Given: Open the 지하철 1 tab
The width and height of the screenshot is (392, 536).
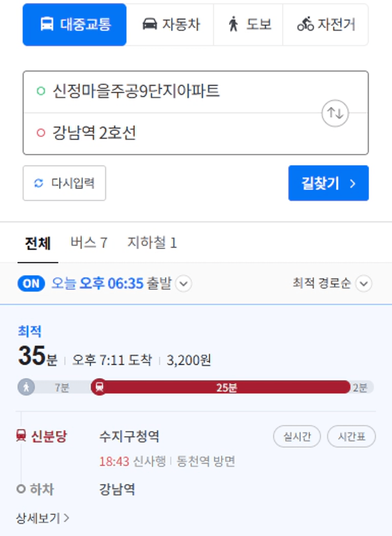Looking at the screenshot, I should (152, 243).
